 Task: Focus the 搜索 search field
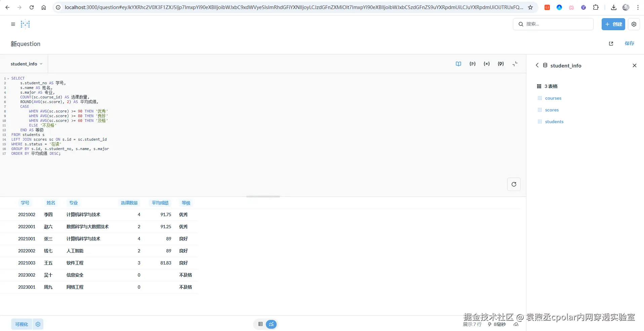[553, 24]
